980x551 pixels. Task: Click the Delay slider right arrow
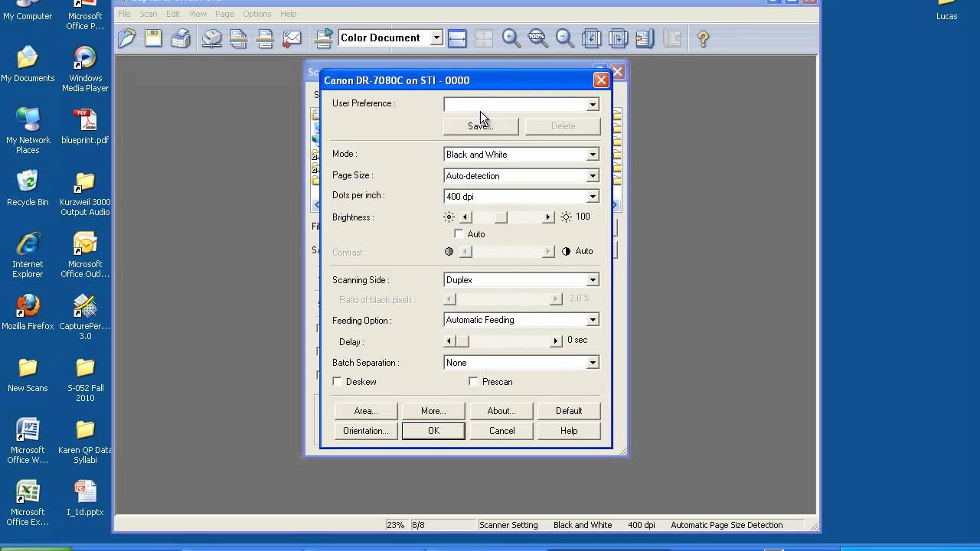(x=556, y=341)
